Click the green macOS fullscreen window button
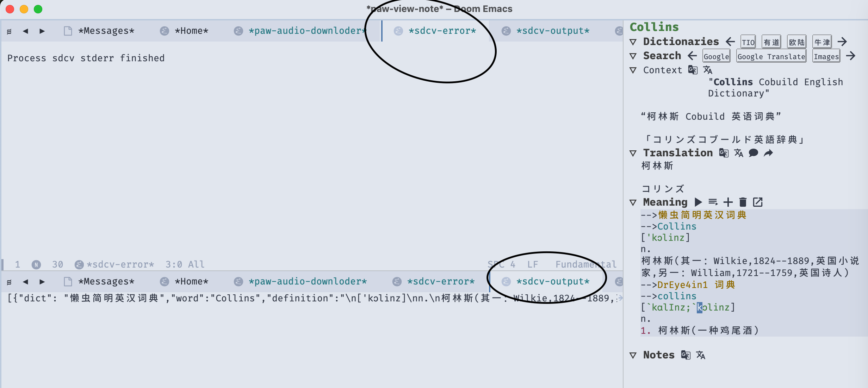868x388 pixels. click(38, 9)
